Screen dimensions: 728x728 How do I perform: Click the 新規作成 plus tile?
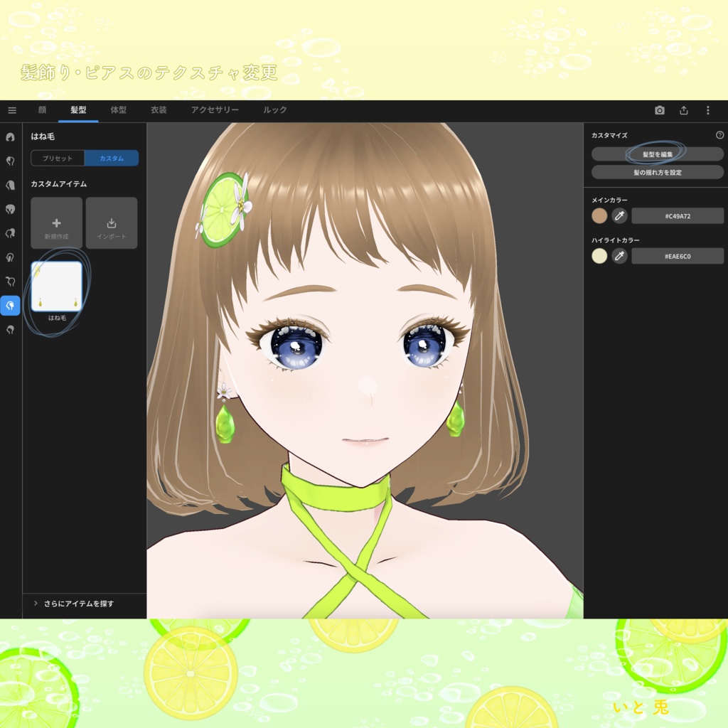(x=55, y=223)
